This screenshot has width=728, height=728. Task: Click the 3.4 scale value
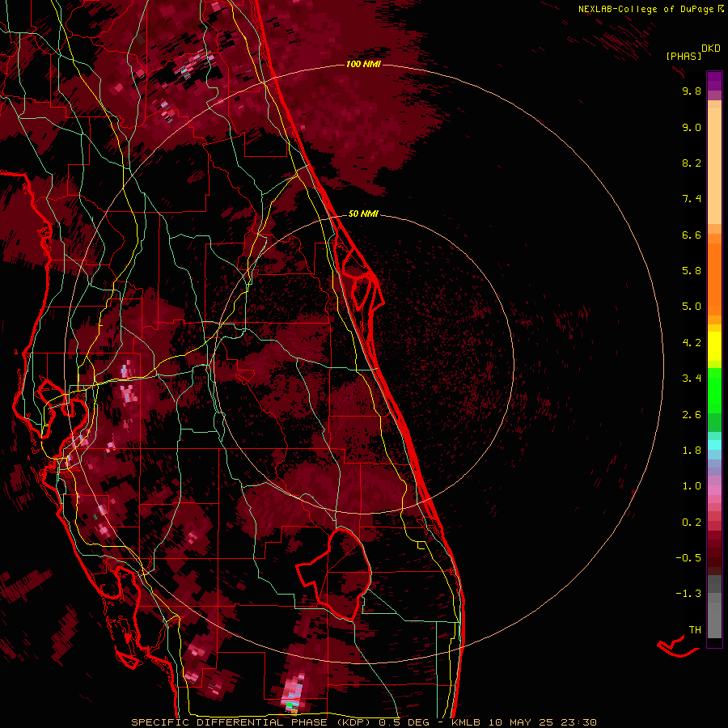point(692,379)
